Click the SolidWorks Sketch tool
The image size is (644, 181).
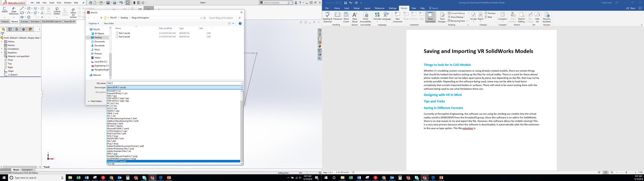pyautogui.click(x=5, y=10)
